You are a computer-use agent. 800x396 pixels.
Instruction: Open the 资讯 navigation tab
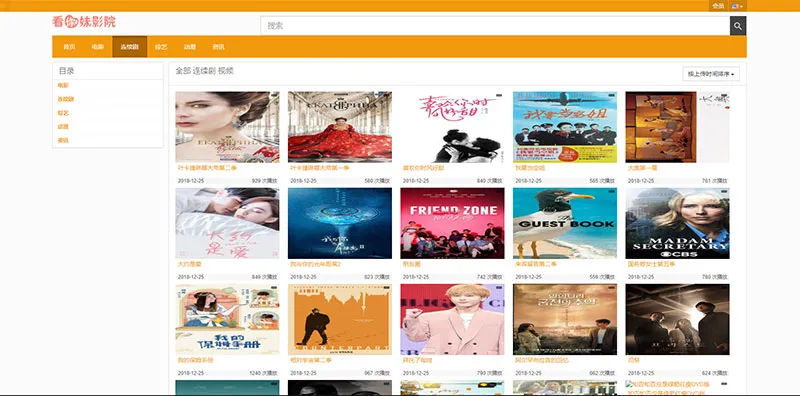tap(218, 46)
